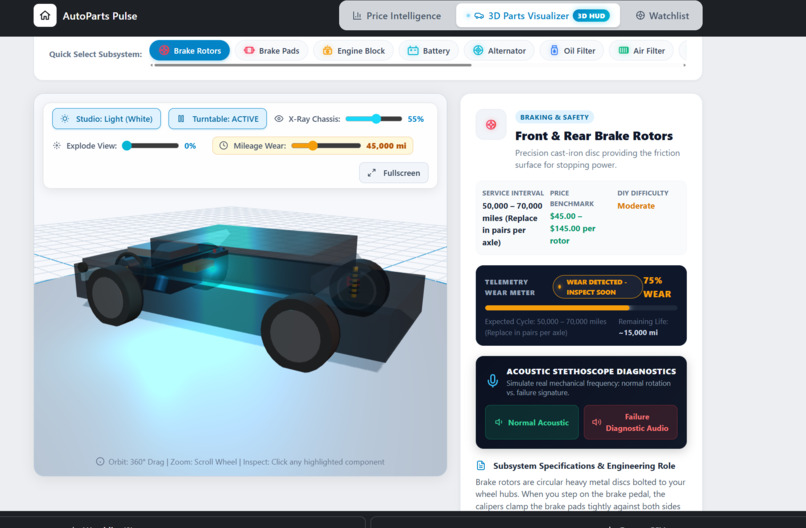Click the expand arrows icon in Fullscreen
806x528 pixels.
coord(372,173)
